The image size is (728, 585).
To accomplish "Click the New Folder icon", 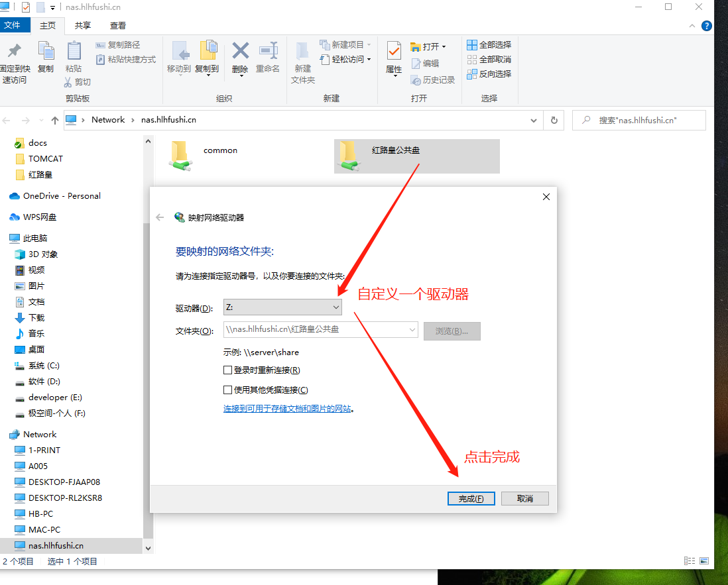I will click(x=302, y=52).
